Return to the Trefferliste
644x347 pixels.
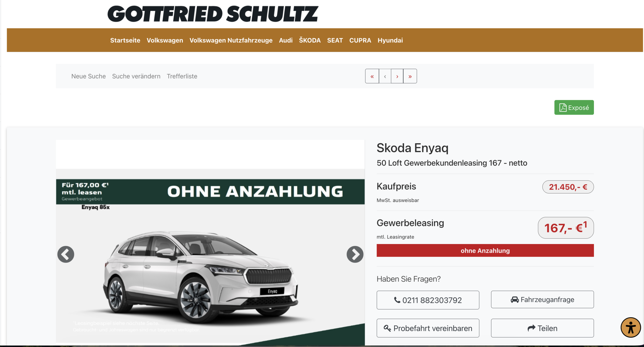pyautogui.click(x=182, y=76)
